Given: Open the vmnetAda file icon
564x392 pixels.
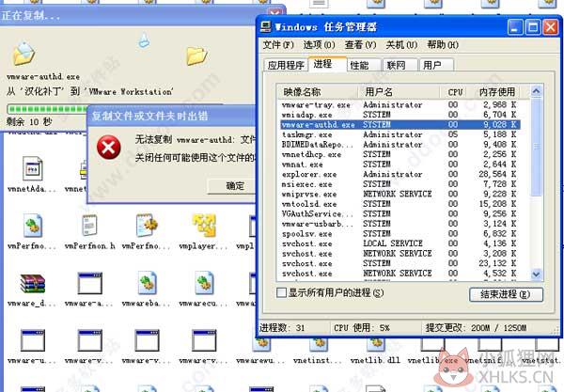Looking at the screenshot, I should [x=32, y=168].
